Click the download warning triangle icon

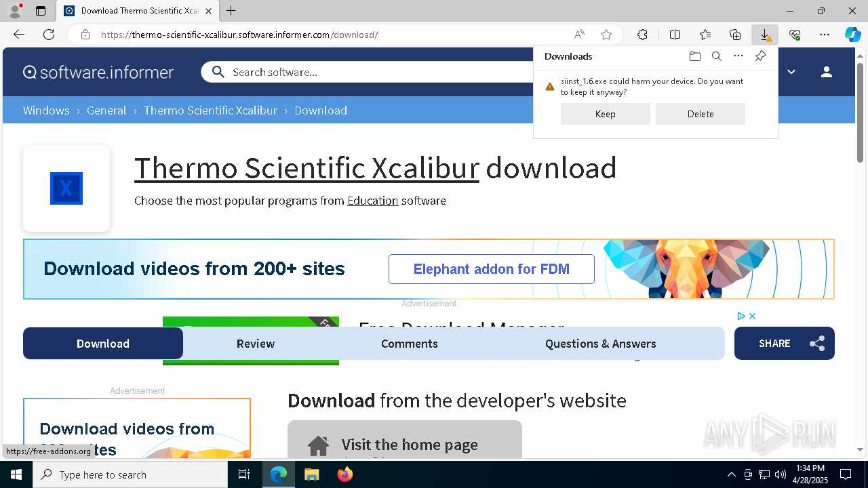tap(550, 87)
